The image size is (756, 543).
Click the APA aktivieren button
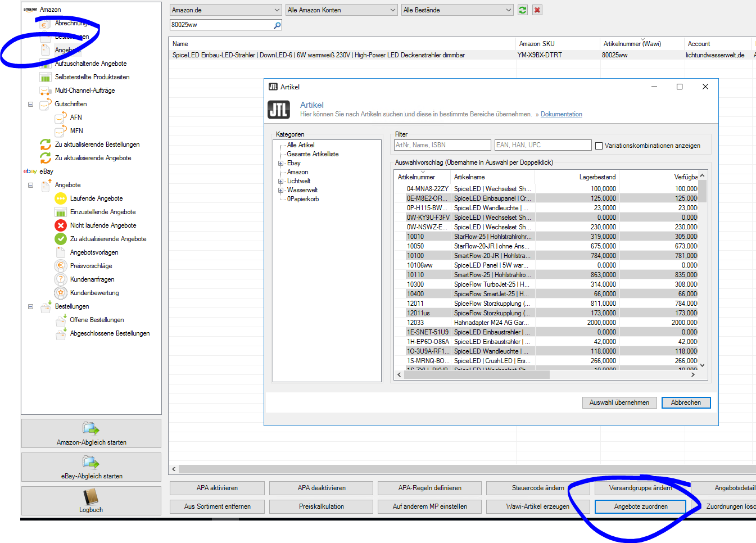217,488
